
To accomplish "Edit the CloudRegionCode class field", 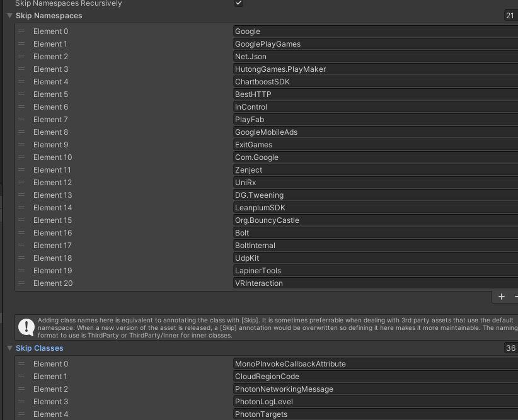I will (x=376, y=377).
